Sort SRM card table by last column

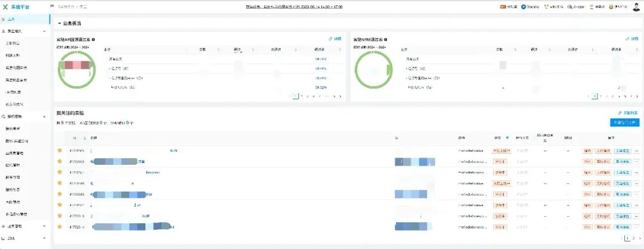click(637, 50)
